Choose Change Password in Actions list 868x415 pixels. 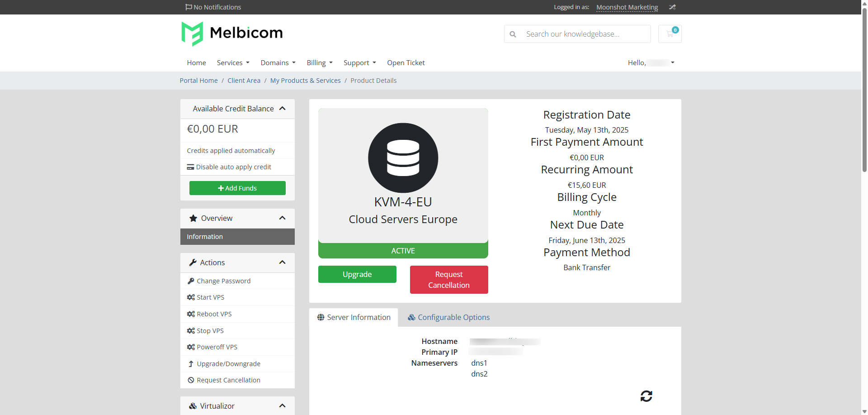[x=237, y=281]
